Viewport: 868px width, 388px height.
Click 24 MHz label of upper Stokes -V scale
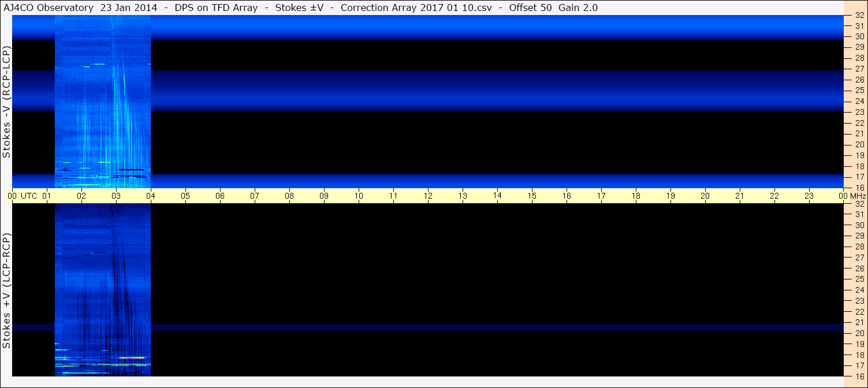tap(859, 101)
